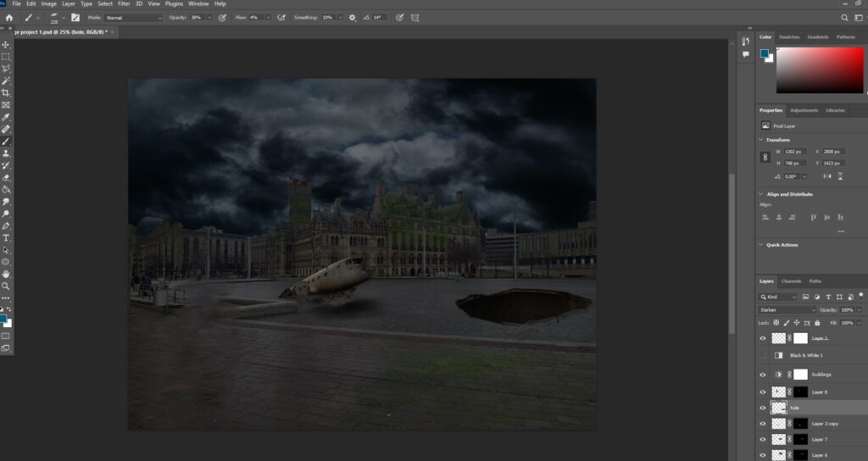The height and width of the screenshot is (461, 868).
Task: Select the Move tool
Action: [x=6, y=44]
